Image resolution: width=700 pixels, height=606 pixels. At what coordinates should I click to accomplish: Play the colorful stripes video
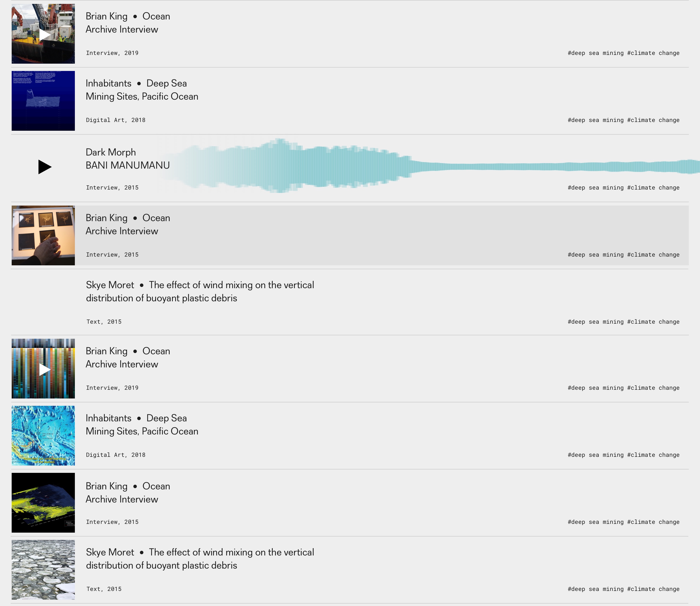click(x=45, y=370)
